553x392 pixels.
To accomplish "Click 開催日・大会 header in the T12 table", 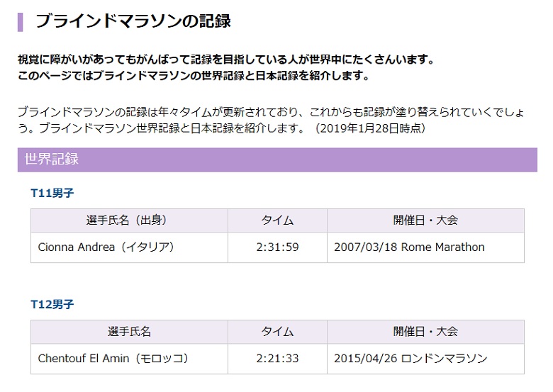I will (425, 332).
